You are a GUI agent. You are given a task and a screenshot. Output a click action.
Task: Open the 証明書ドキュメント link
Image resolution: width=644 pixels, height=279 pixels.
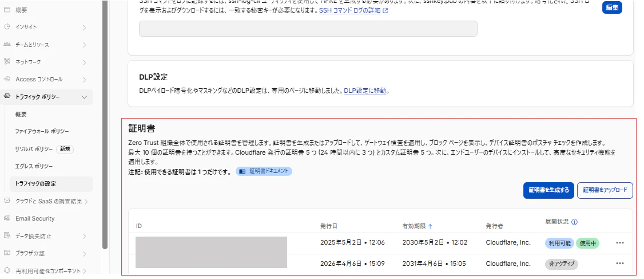click(264, 171)
